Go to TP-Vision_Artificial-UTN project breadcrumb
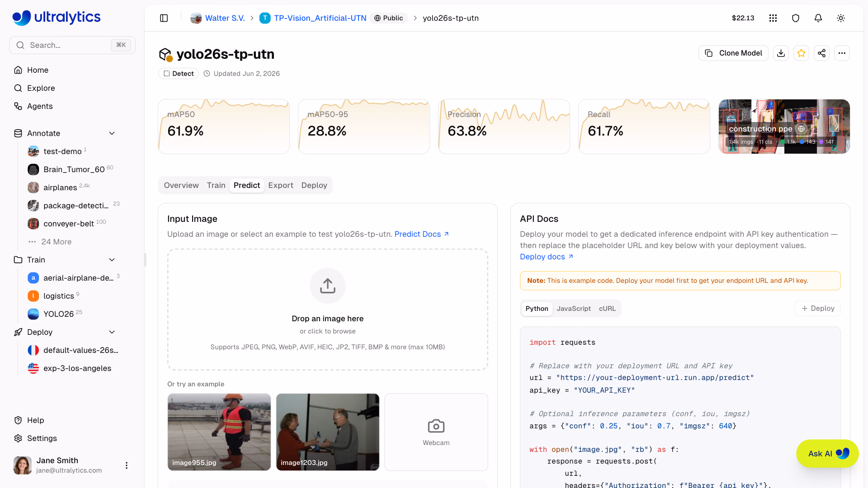 (320, 18)
